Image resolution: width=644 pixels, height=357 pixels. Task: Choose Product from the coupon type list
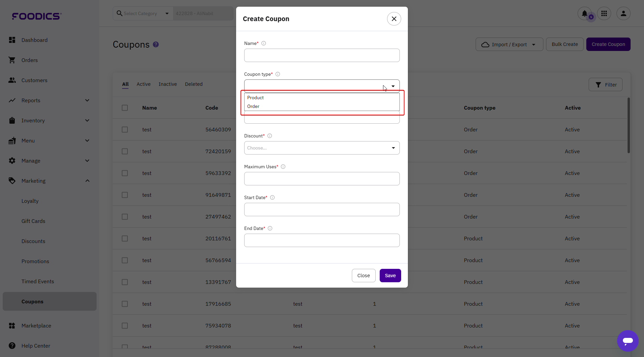[256, 98]
